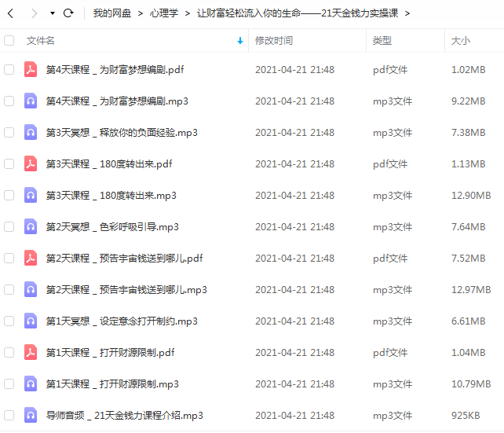The height and width of the screenshot is (433, 504).
Task: Expand the breadcrumb arrow after 21天金钱力实操课
Action: [407, 13]
